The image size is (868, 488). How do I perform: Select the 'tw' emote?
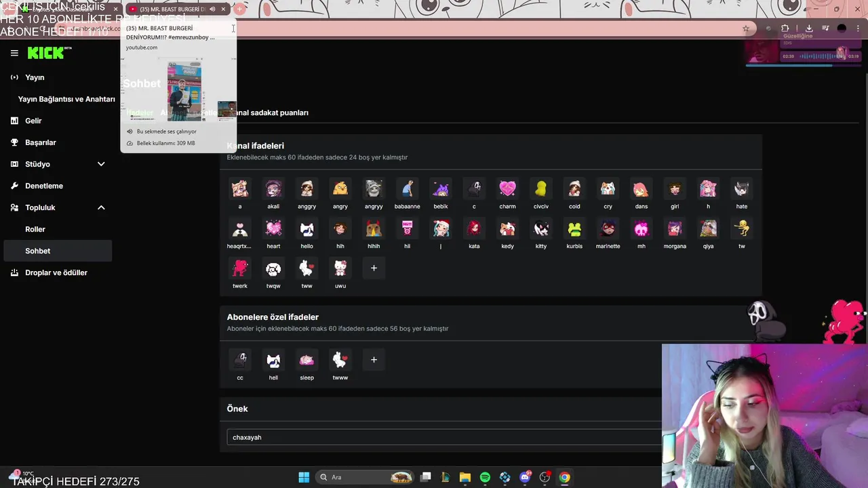[741, 228]
